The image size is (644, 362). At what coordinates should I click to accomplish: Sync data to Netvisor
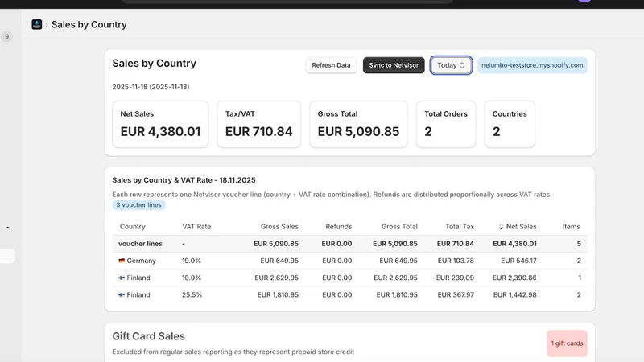pos(394,65)
